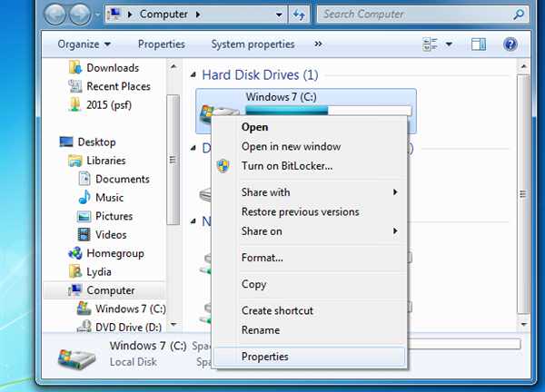Open the view options dropdown arrow
The width and height of the screenshot is (545, 392).
tap(449, 44)
